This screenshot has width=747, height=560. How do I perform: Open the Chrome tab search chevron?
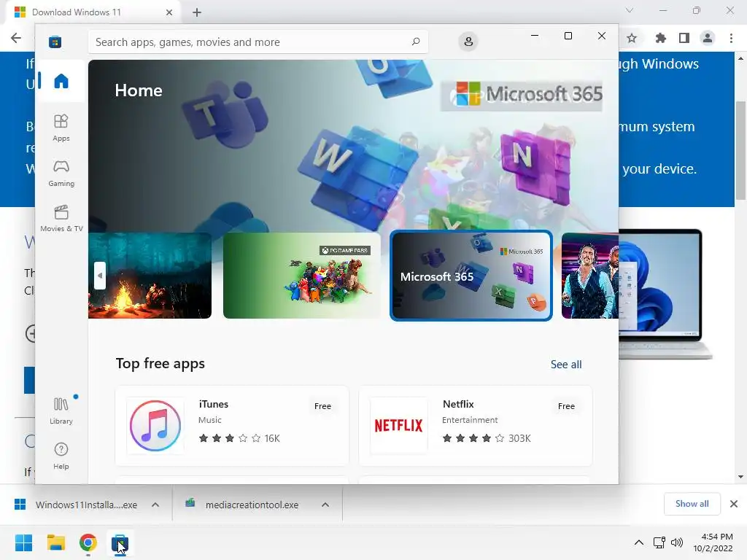click(x=630, y=10)
